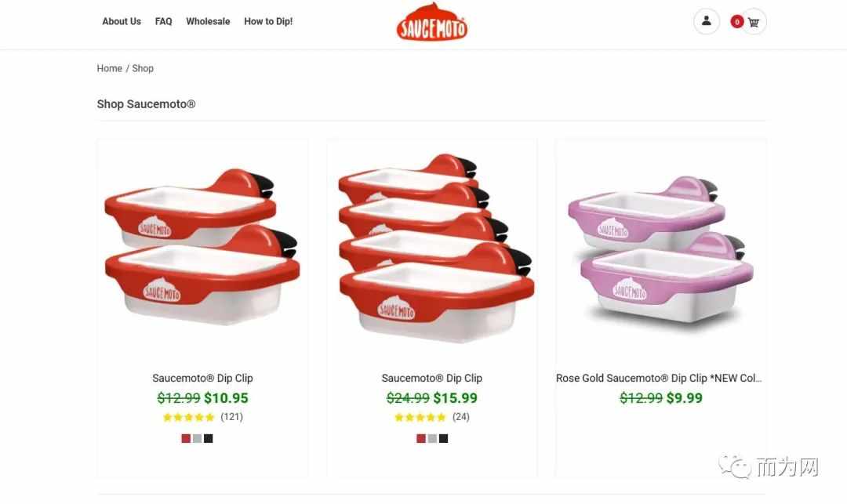
Task: Go to the Wholesale page
Action: pos(208,22)
